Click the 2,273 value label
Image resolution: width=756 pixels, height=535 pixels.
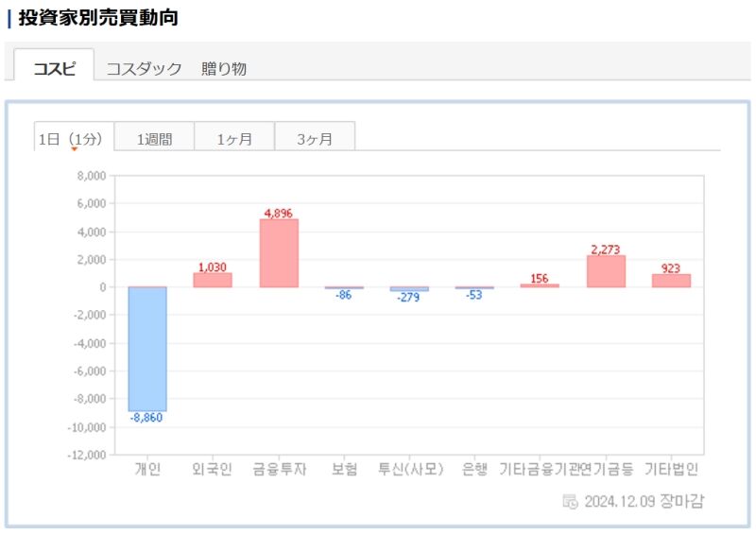click(605, 250)
